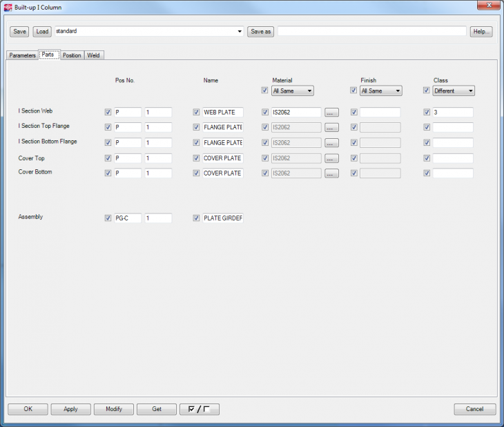Open material browser for I Section Web
504x427 pixels.
tap(331, 112)
